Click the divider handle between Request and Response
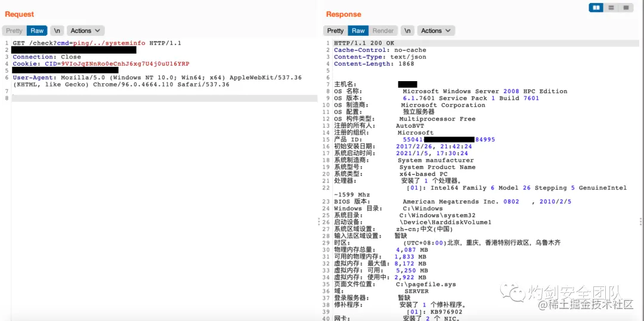This screenshot has width=644, height=321. click(x=318, y=221)
